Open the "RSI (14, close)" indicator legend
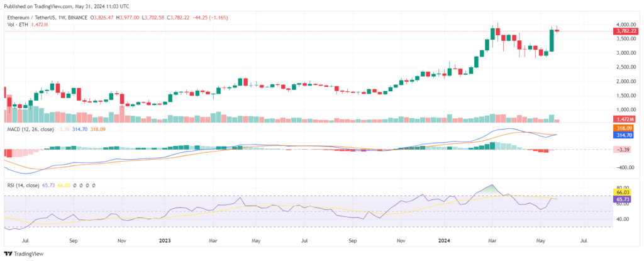Image resolution: width=644 pixels, height=261 pixels. tap(22, 186)
